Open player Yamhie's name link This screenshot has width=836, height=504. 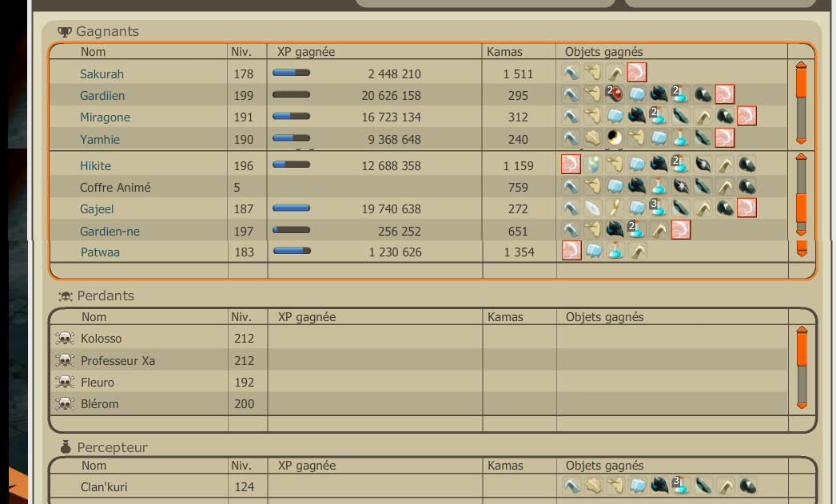[100, 140]
